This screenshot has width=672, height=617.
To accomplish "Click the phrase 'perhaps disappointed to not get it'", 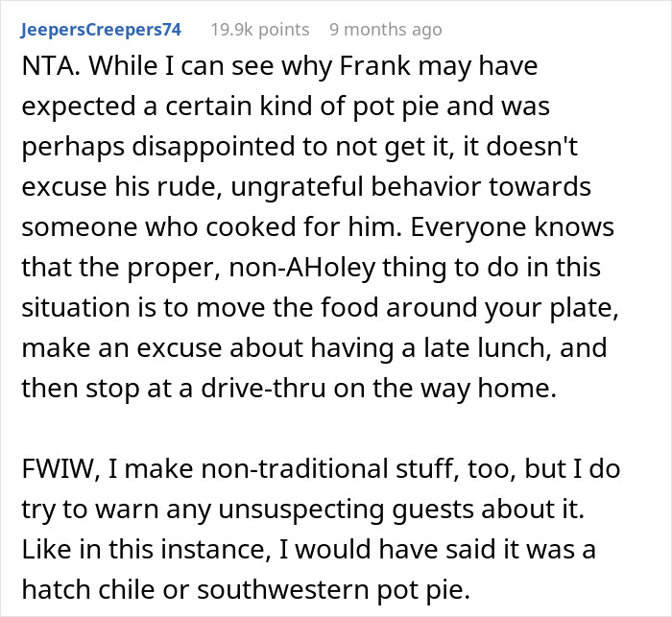I will [237, 147].
